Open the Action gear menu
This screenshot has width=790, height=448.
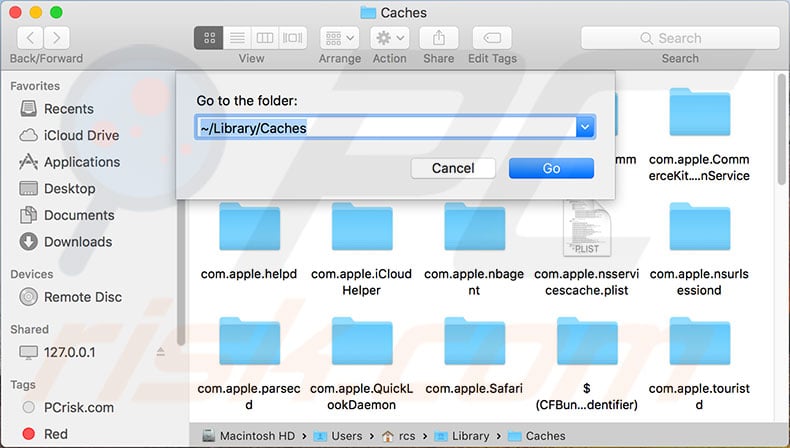(389, 38)
